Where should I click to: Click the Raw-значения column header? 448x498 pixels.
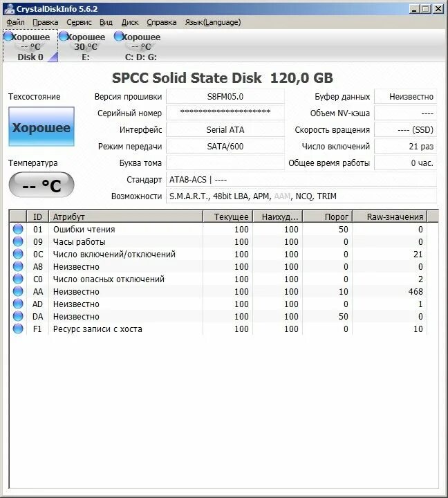pyautogui.click(x=390, y=216)
